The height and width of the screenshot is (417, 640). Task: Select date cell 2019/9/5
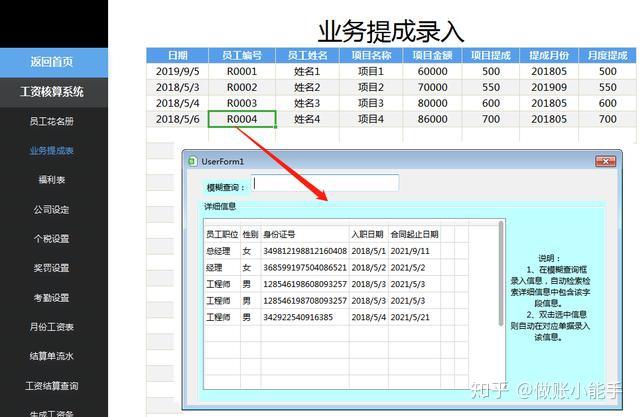pos(178,71)
